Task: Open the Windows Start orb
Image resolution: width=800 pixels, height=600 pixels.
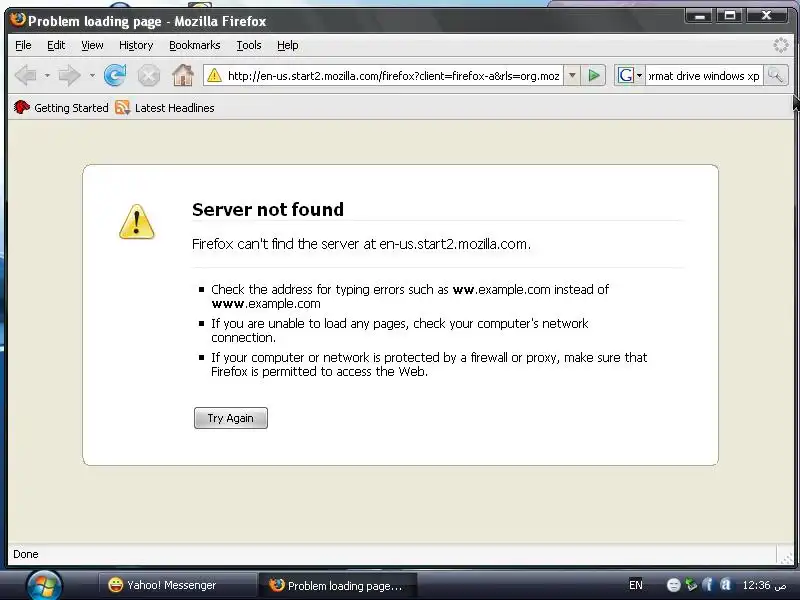Action: 44,585
